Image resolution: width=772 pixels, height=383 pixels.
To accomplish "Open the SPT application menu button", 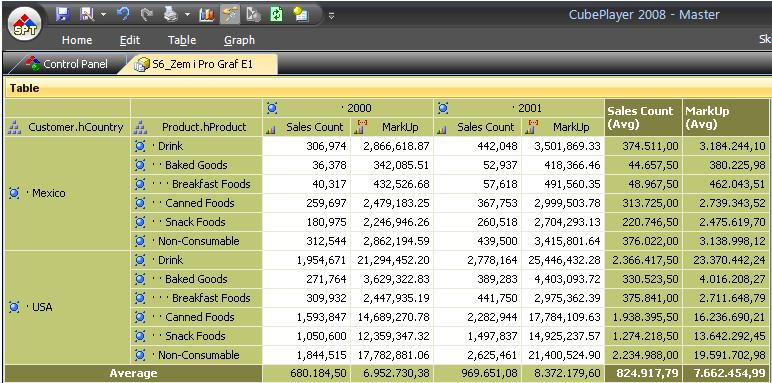I will click(24, 23).
